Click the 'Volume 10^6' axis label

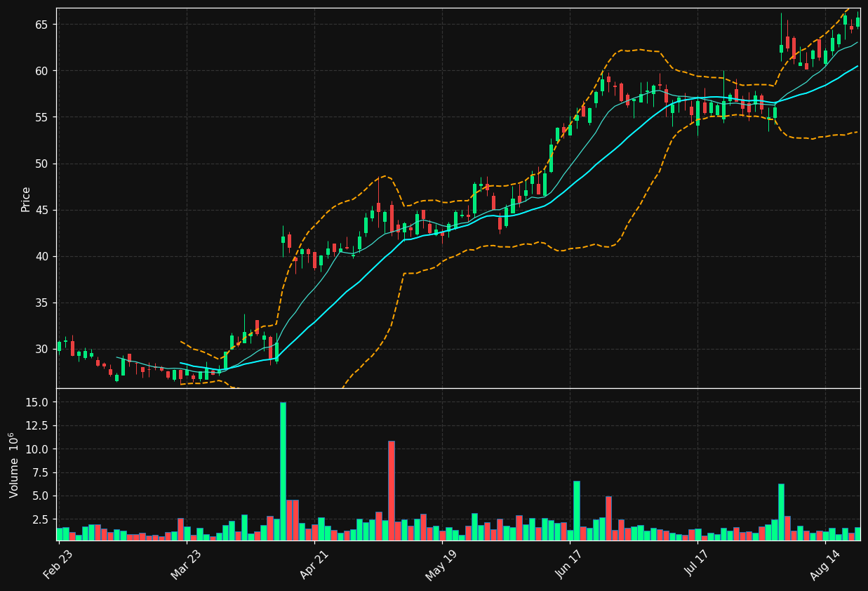pos(14,465)
